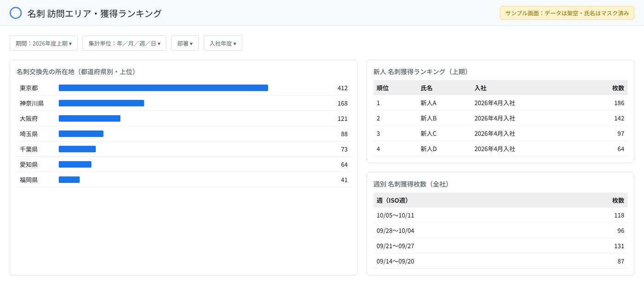Click the weekly count 118
644x282 pixels.
619,215
